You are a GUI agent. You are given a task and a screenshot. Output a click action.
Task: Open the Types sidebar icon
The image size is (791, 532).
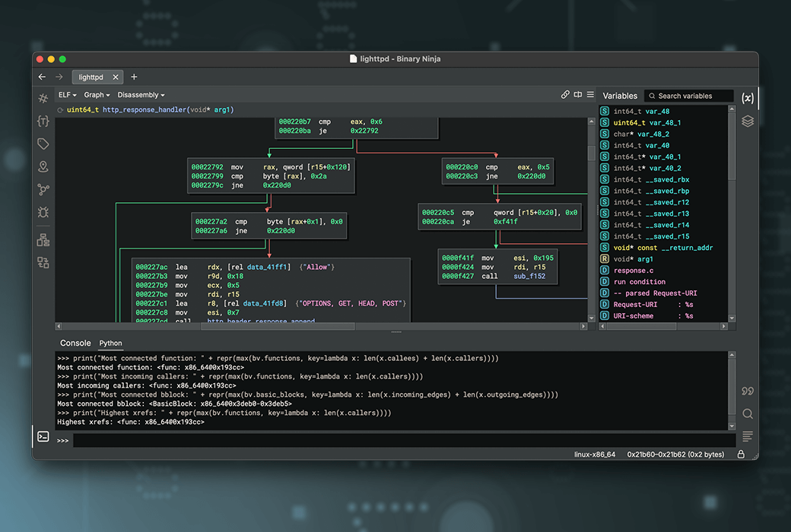43,121
